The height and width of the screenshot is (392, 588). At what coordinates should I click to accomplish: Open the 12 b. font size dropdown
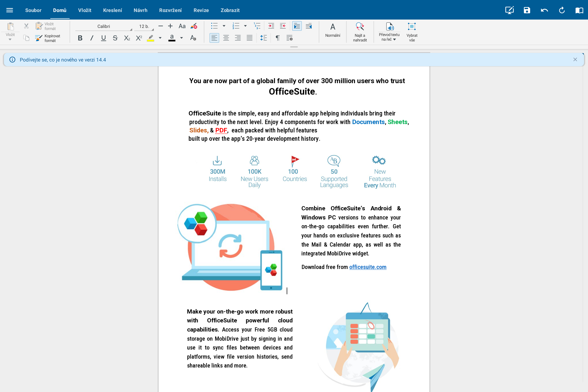click(x=144, y=26)
